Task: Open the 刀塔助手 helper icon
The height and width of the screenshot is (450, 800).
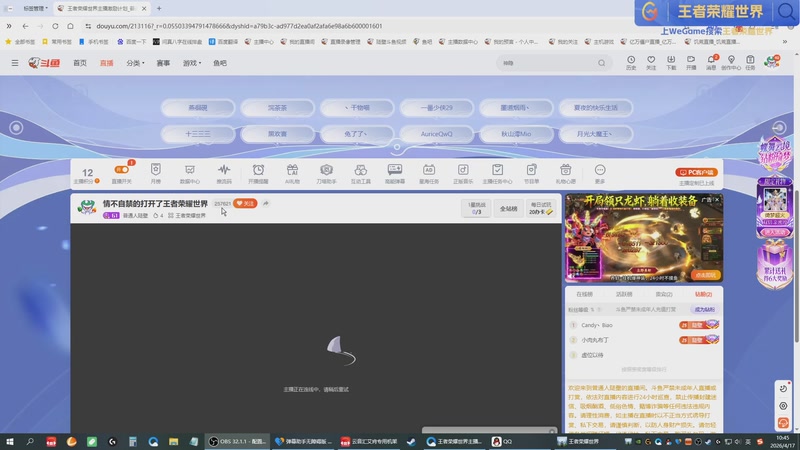Action: pos(327,173)
